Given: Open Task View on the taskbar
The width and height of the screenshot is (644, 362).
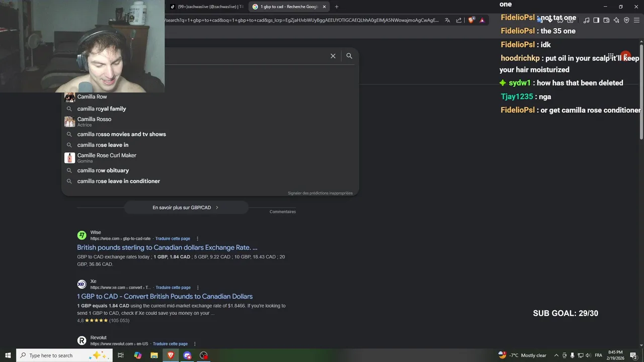Looking at the screenshot, I should pyautogui.click(x=121, y=355).
